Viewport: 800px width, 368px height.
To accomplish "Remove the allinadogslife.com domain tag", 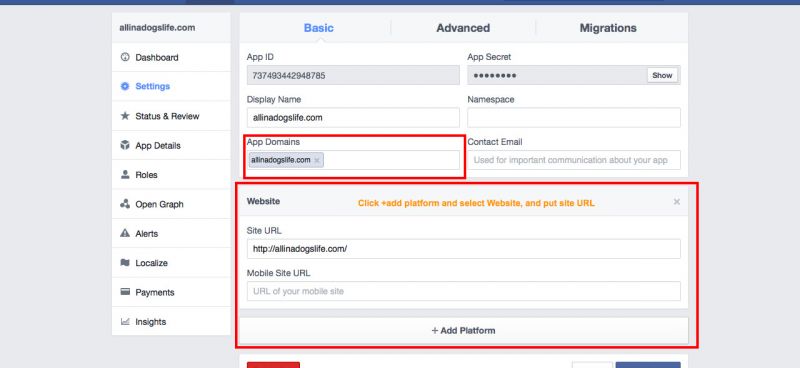I will coord(317,160).
